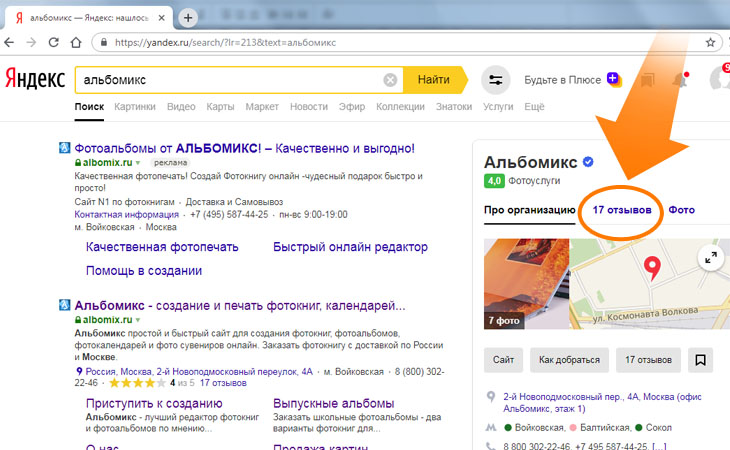The width and height of the screenshot is (730, 450).
Task: Select the Поиск tab
Action: [89, 107]
